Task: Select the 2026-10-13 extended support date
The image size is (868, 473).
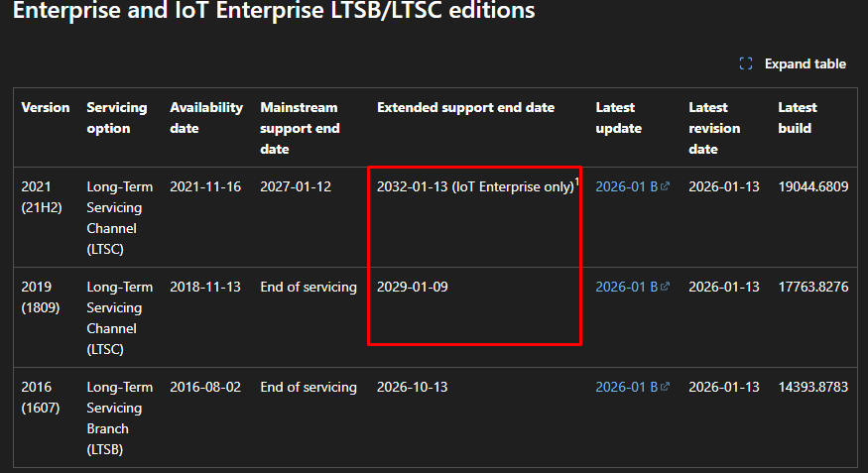Action: tap(413, 388)
